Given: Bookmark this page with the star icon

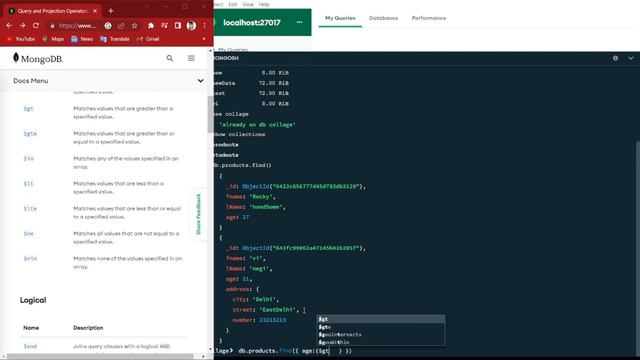Looking at the screenshot, I should [134, 25].
